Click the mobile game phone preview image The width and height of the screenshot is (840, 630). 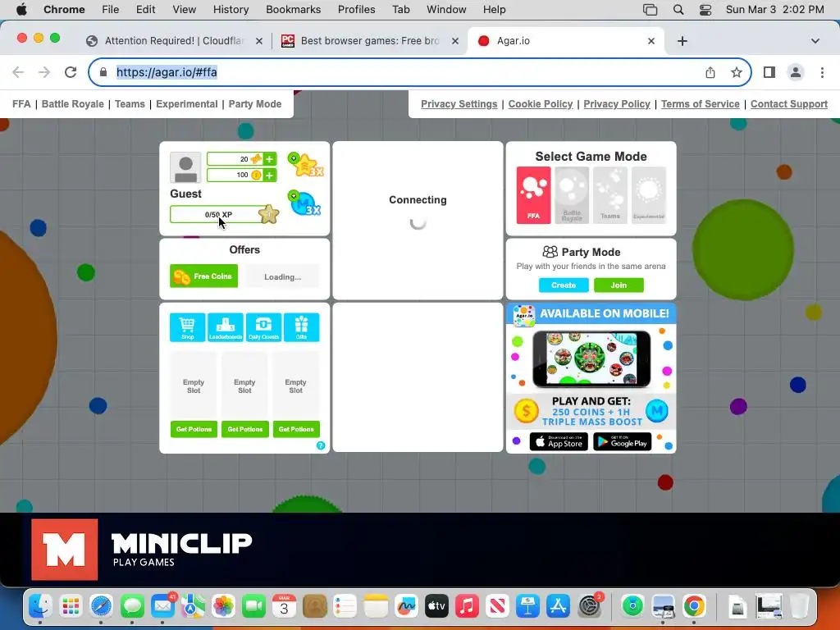click(591, 358)
